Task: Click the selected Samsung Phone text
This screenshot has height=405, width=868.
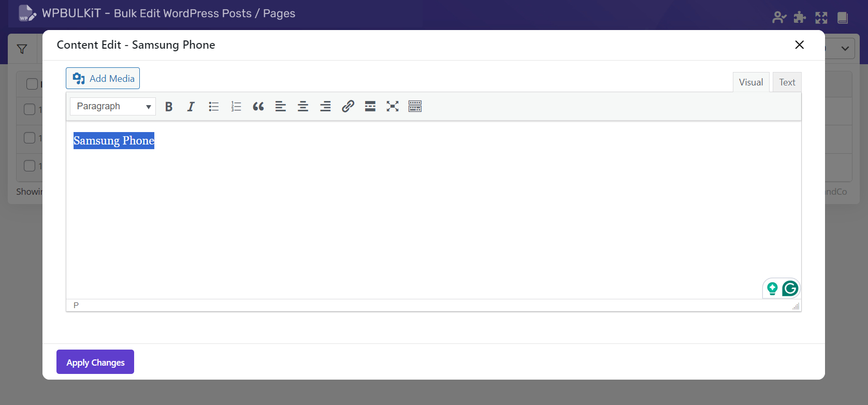Action: click(114, 141)
